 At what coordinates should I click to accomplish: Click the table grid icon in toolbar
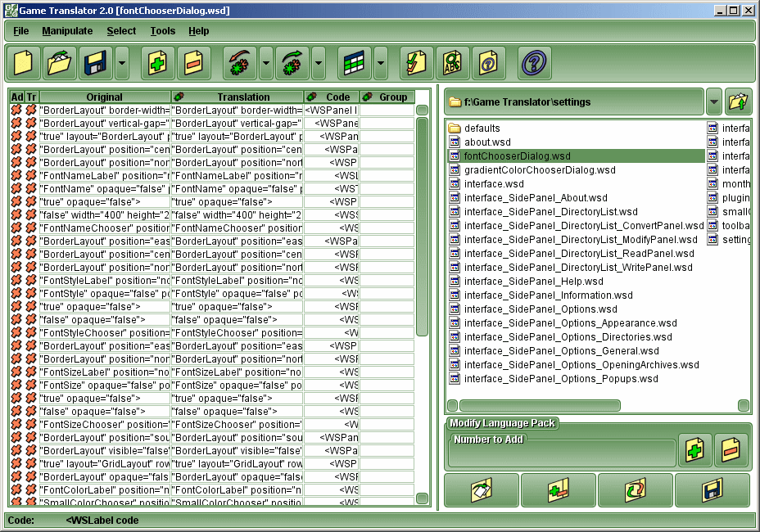pyautogui.click(x=355, y=63)
